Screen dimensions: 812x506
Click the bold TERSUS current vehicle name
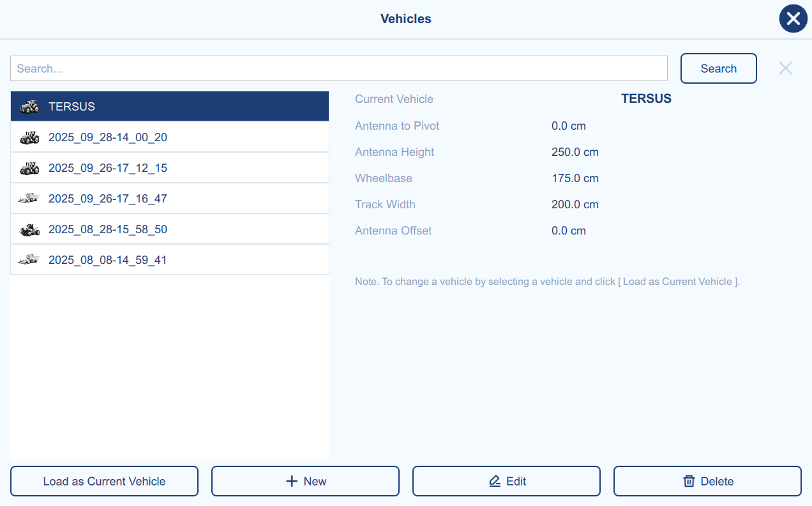tap(646, 99)
